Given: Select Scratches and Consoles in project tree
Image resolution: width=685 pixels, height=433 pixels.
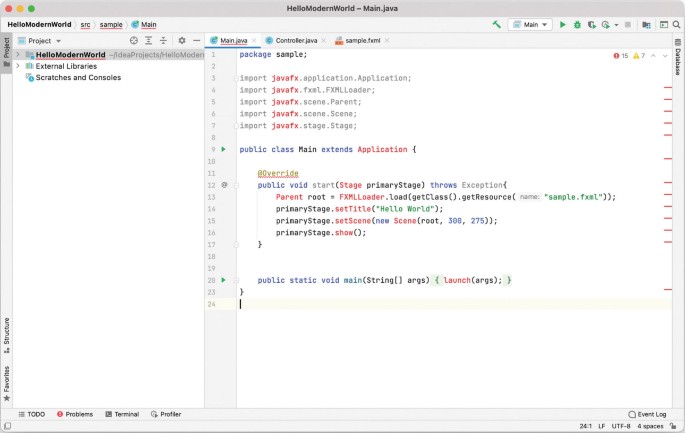Looking at the screenshot, I should pyautogui.click(x=78, y=77).
